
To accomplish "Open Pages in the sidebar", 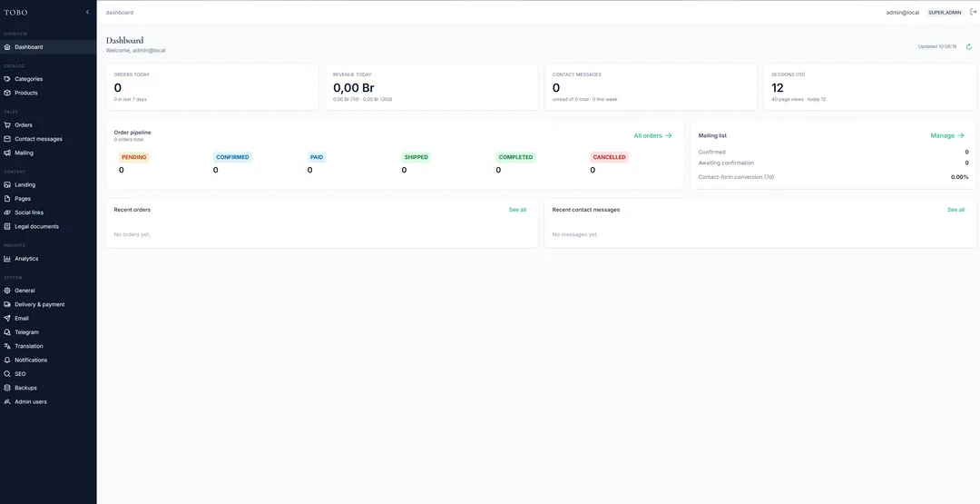I will pyautogui.click(x=48, y=198).
